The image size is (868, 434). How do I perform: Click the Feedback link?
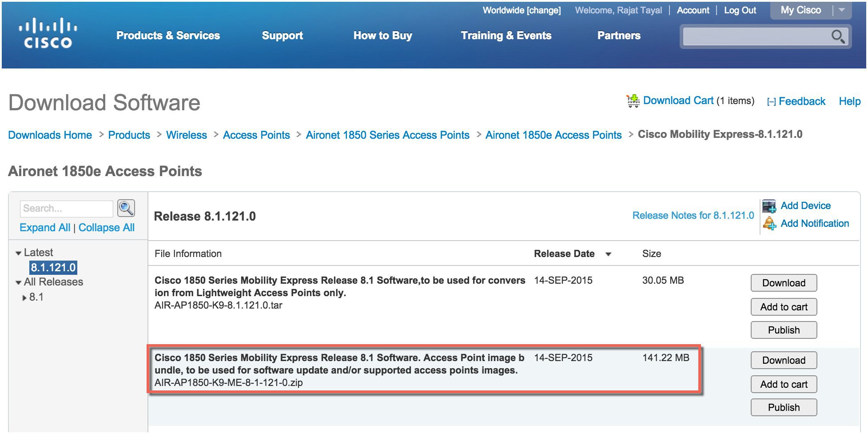pyautogui.click(x=802, y=101)
